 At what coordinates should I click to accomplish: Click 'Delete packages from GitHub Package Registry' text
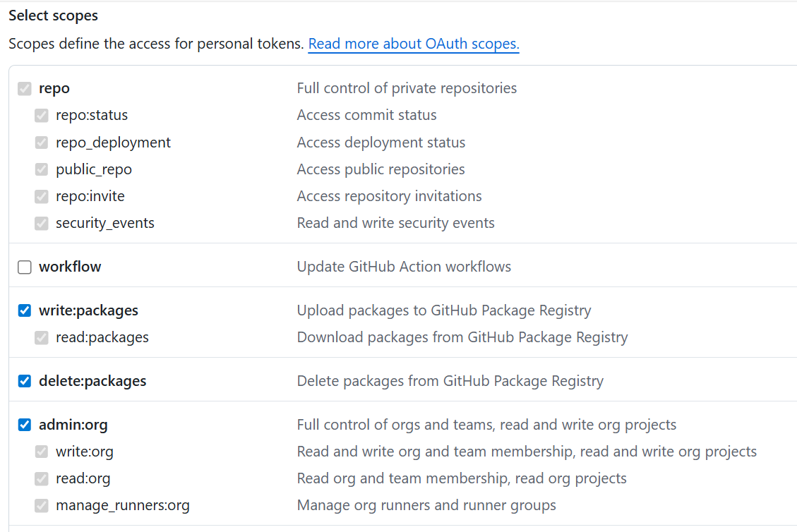tap(450, 381)
